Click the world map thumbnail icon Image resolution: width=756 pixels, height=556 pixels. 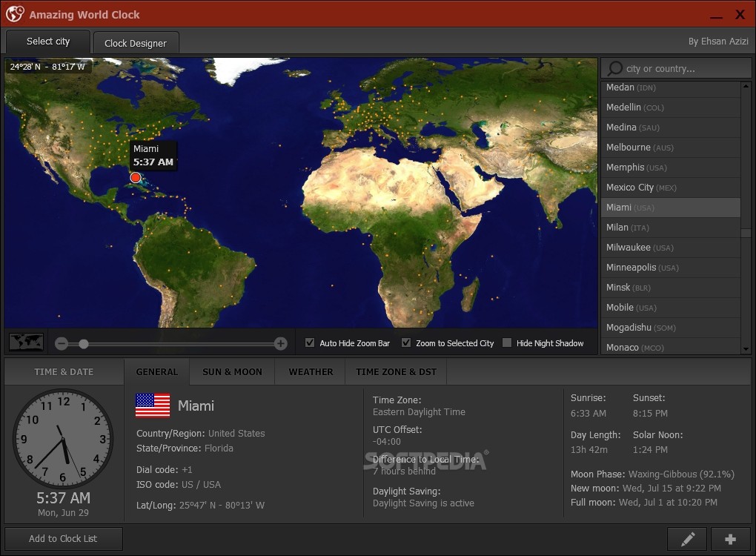27,342
